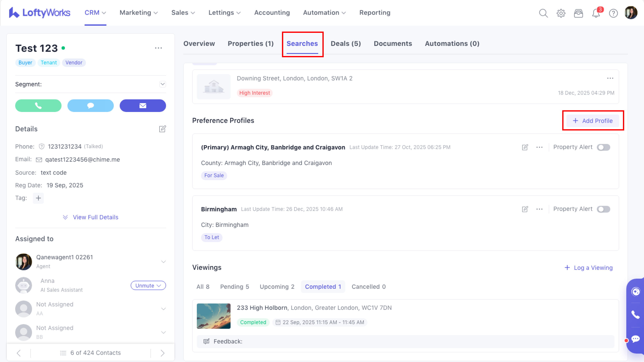
Task: Expand the Unmute dropdown for Anna
Action: (148, 286)
